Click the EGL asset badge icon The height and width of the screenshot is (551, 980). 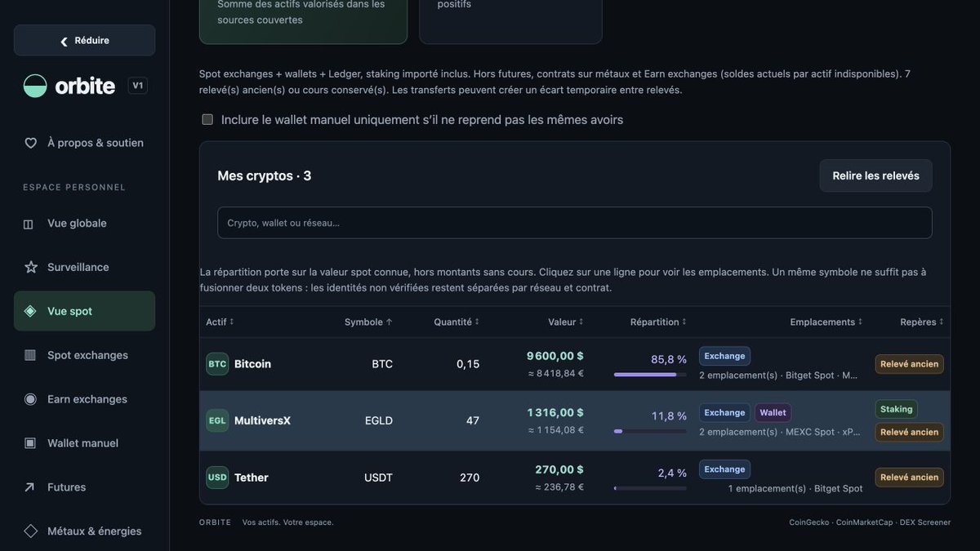(x=217, y=421)
